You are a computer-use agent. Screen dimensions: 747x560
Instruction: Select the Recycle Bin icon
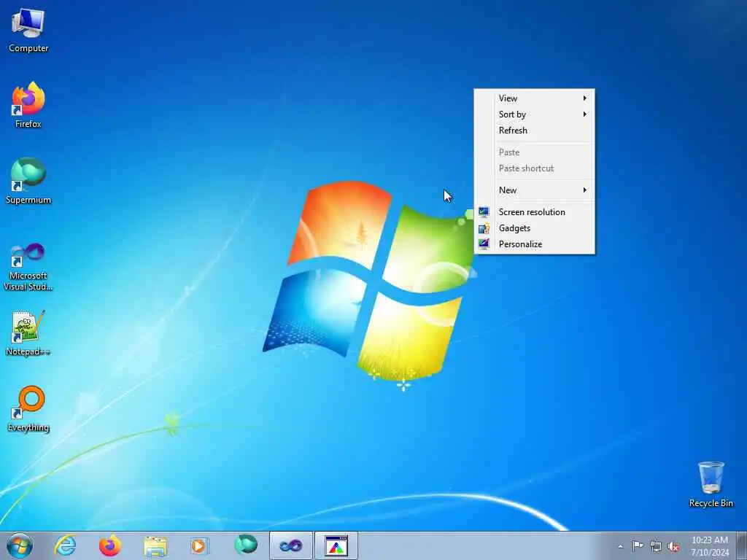pos(711,484)
